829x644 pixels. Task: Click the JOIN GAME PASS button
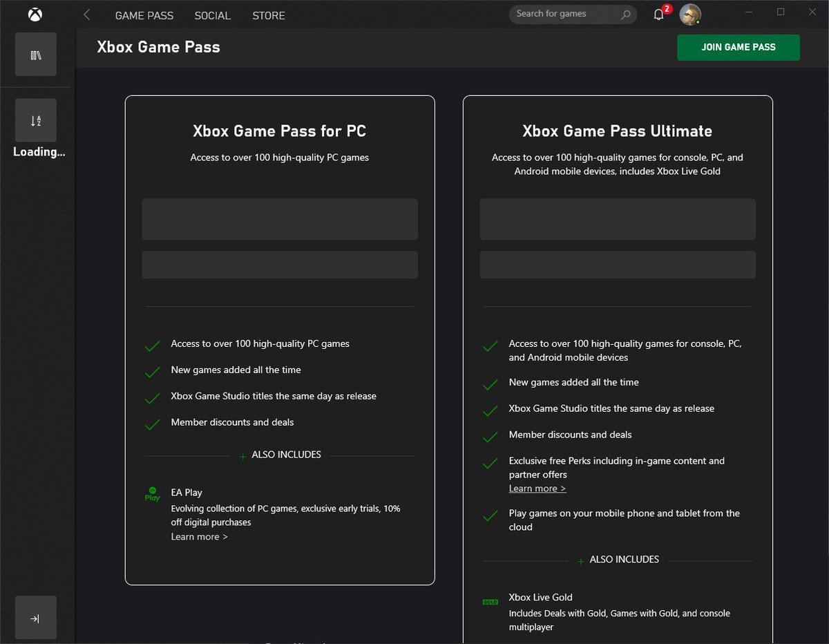739,47
